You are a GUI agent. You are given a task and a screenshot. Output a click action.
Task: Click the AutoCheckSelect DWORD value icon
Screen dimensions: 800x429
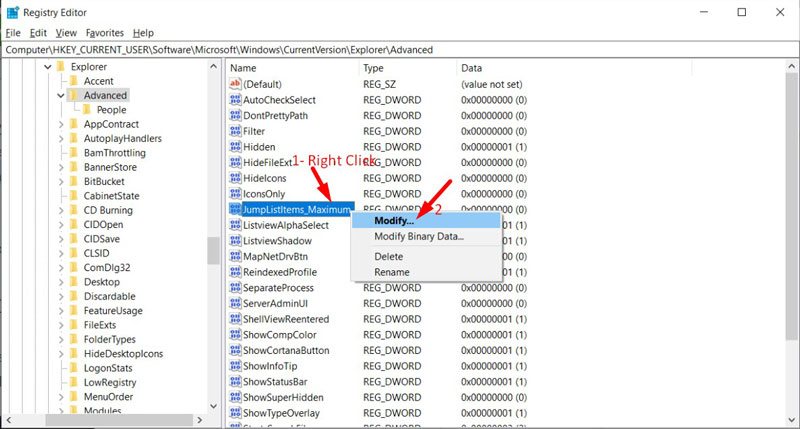[x=235, y=100]
